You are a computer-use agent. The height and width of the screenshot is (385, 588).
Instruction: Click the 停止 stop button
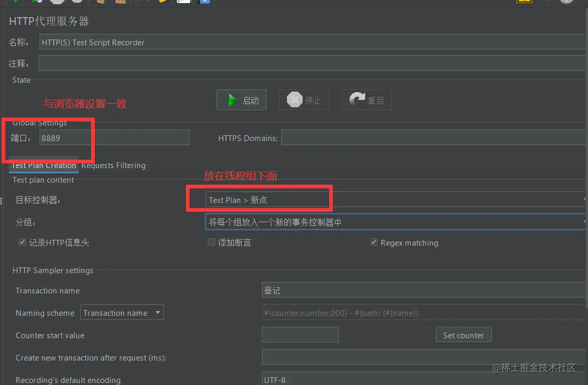coord(304,100)
